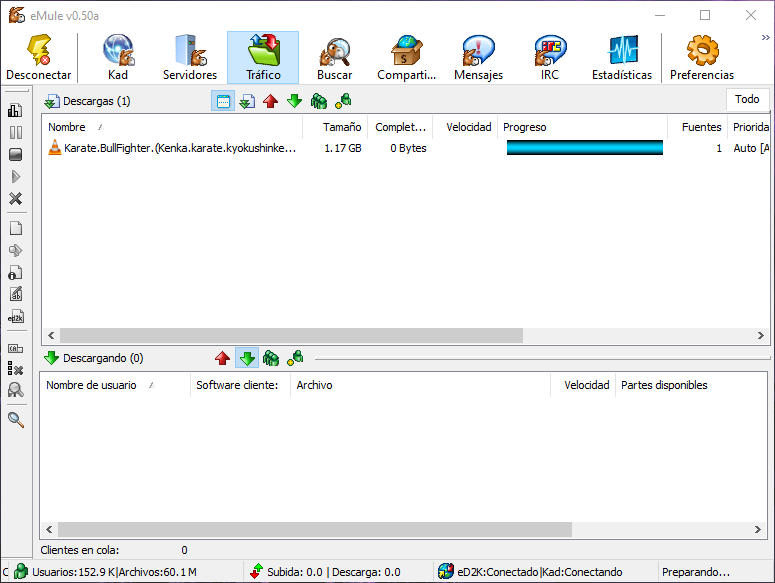Image resolution: width=775 pixels, height=583 pixels.
Task: Click the preview icon in sidebar
Action: click(x=16, y=250)
